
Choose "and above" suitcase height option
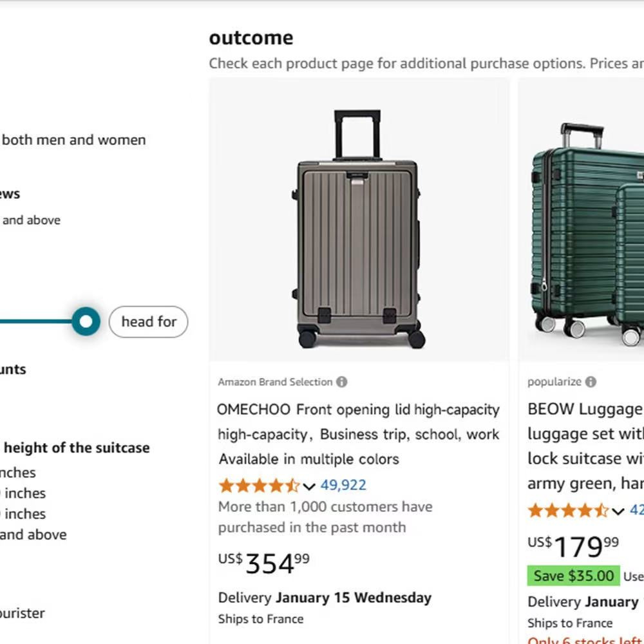tap(34, 535)
